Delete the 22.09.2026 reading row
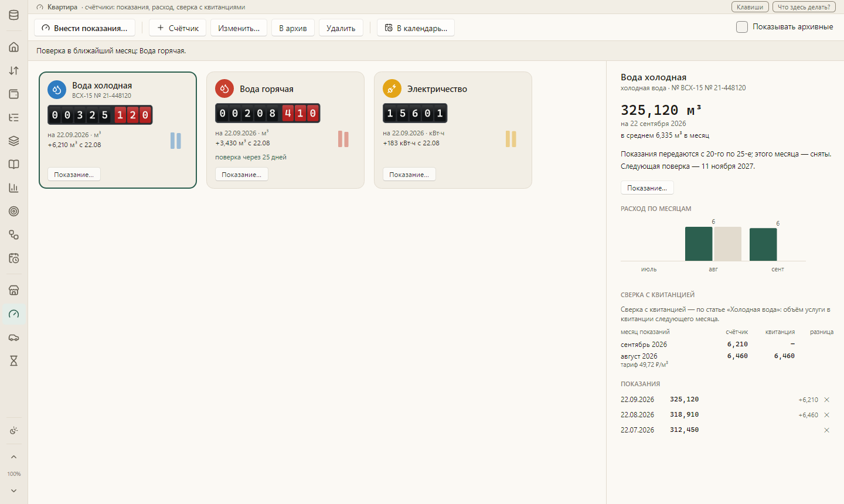 (x=827, y=400)
